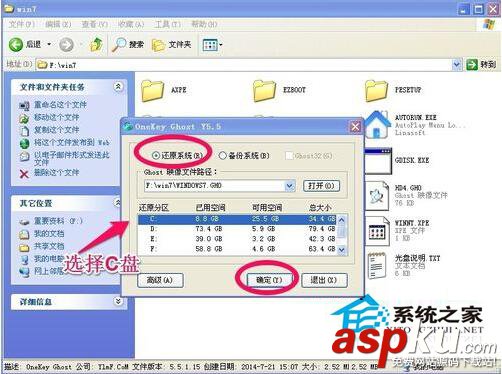Screen dimensions: 502x374
Task: Open the Search toolbar button
Action: pos(128,44)
